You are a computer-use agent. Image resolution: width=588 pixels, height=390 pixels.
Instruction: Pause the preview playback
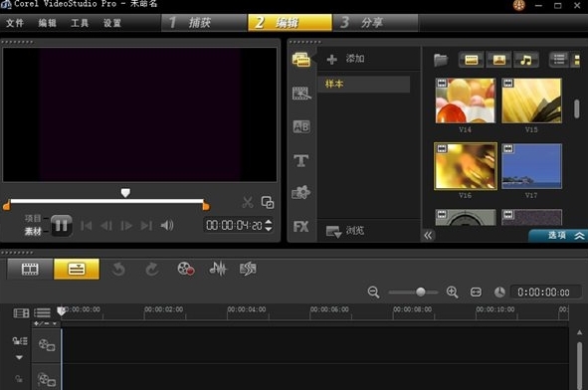click(62, 226)
